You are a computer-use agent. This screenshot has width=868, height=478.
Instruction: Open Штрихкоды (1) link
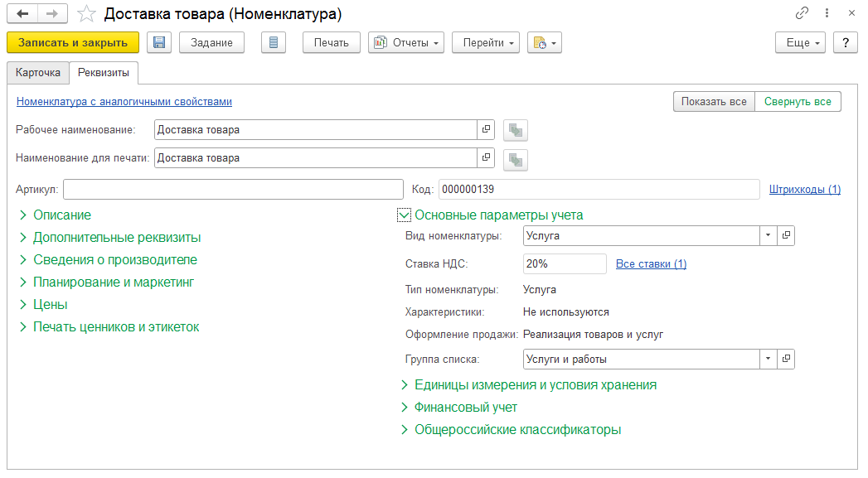804,190
